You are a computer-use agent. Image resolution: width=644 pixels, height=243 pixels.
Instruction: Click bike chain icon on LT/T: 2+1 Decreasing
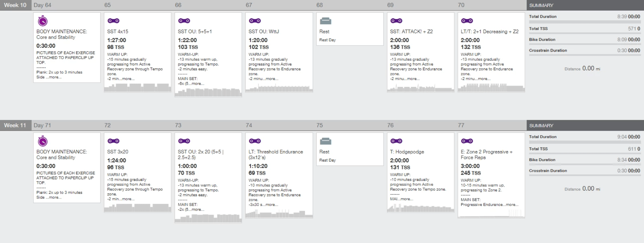tap(467, 21)
